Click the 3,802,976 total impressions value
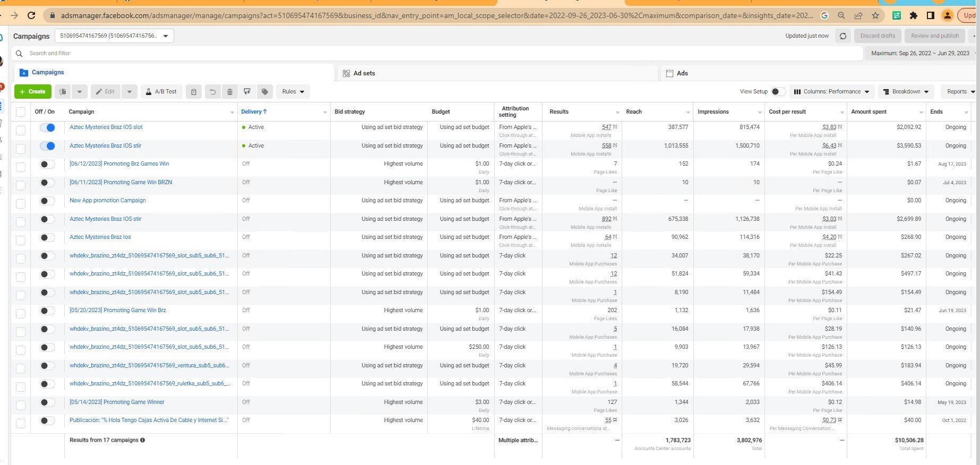Viewport: 980px width, 465px height. click(749, 441)
